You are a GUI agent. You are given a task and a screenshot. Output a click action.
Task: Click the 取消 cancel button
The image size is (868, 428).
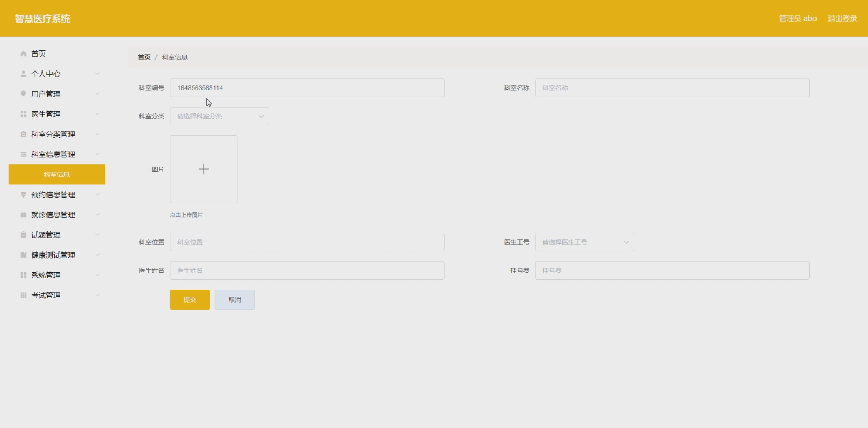(x=235, y=300)
